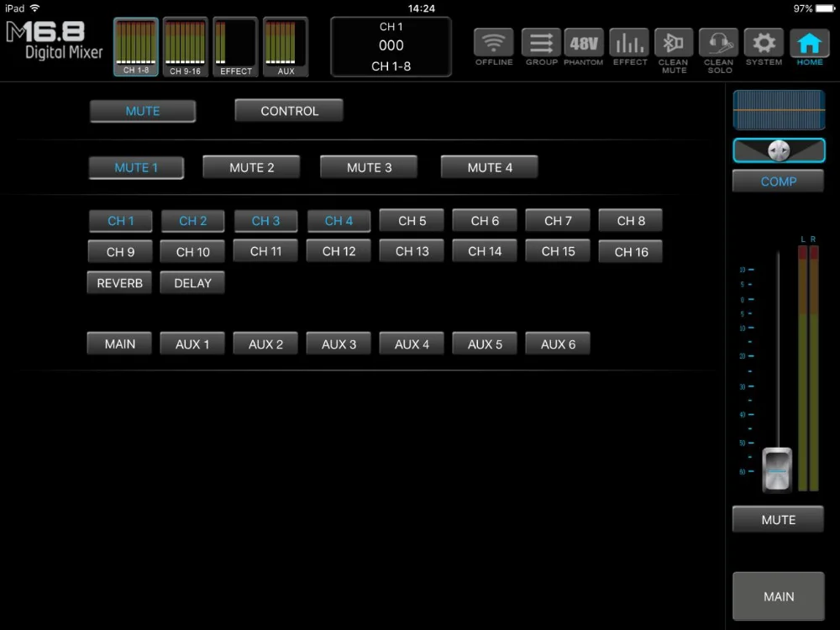
Task: Toggle CH 8 in the mute group
Action: click(x=631, y=220)
